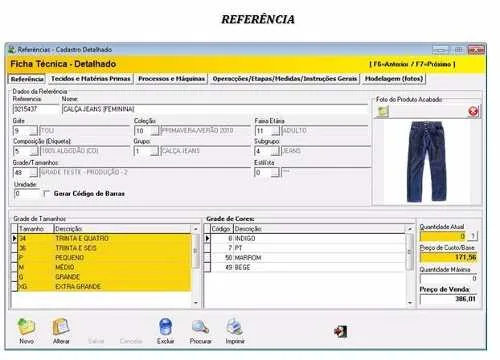The width and height of the screenshot is (500, 360).
Task: Open Operações/Etapas/Medidas/Instruções Gerais tab
Action: [285, 79]
